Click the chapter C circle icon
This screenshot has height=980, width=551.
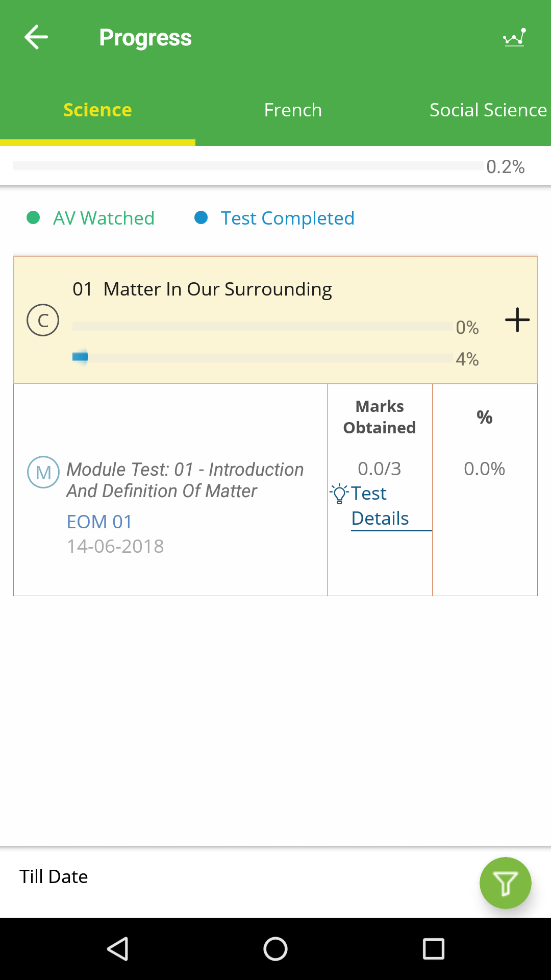click(x=43, y=320)
